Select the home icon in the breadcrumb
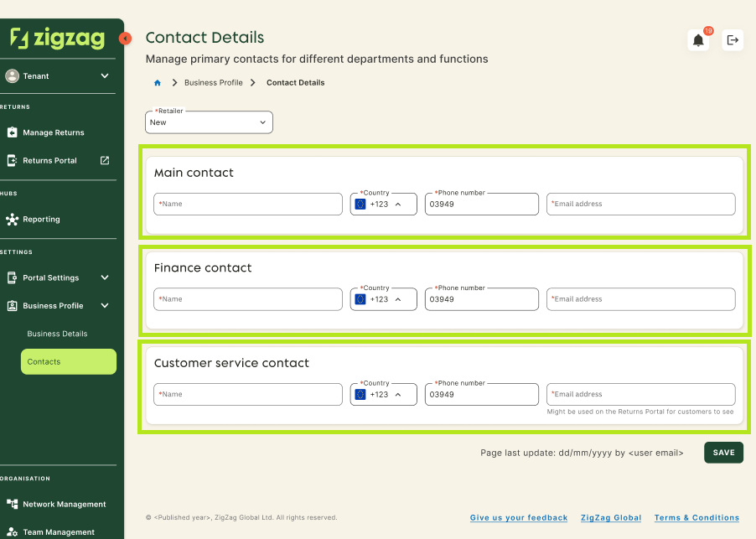 [157, 82]
